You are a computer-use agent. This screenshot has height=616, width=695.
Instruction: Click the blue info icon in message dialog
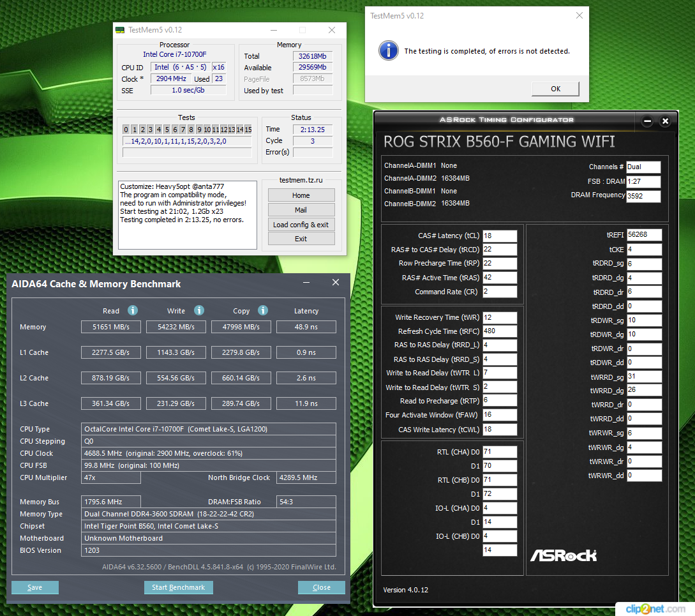(388, 50)
